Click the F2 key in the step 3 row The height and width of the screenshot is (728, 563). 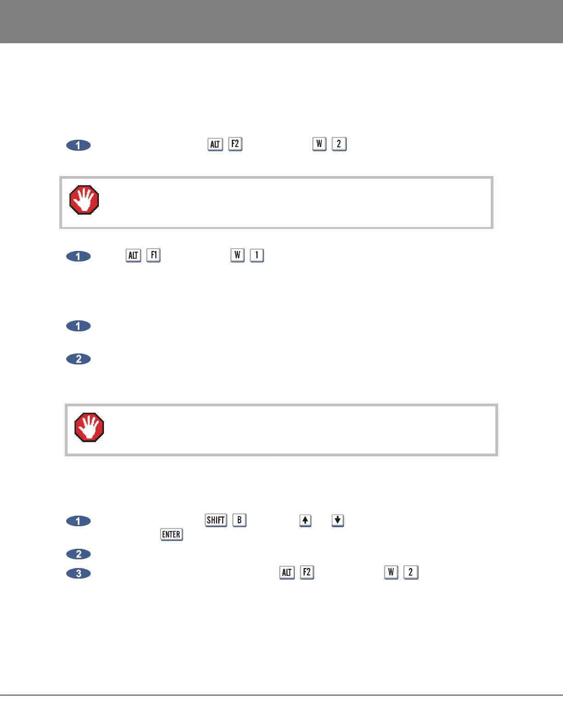coord(307,572)
